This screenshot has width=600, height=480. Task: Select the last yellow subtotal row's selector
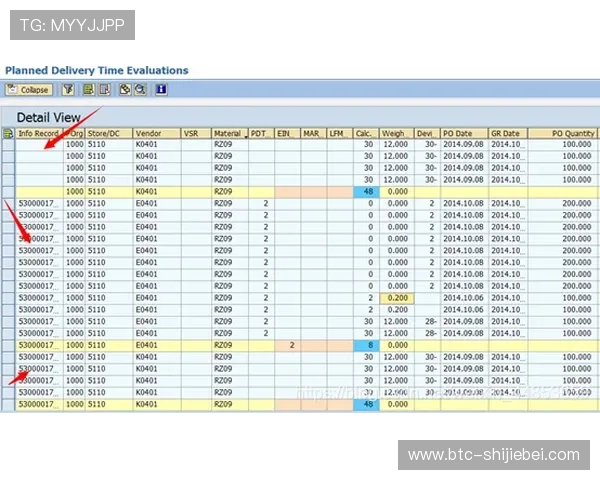(8, 404)
